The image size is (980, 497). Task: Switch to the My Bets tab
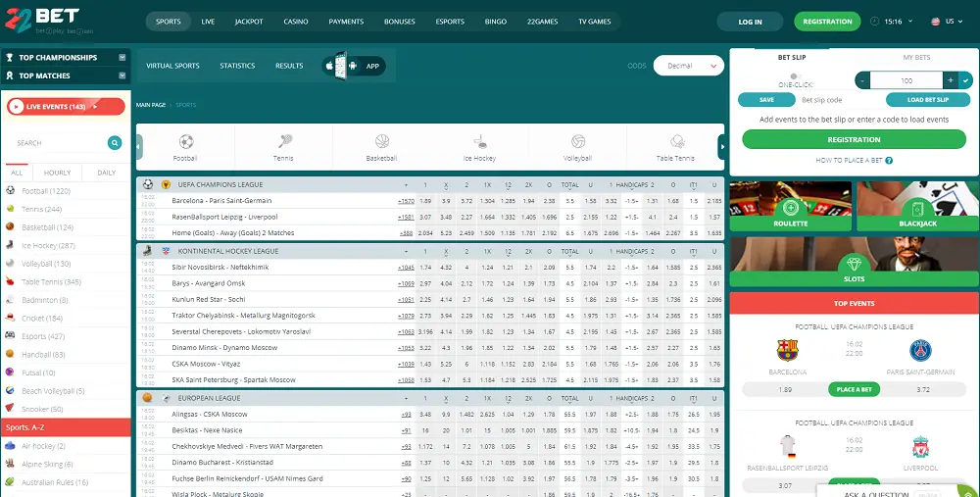click(916, 58)
